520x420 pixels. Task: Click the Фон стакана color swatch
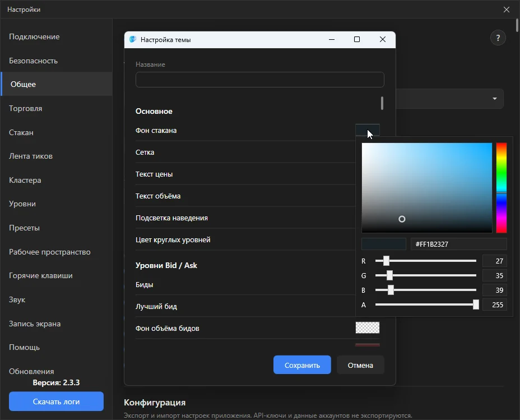(x=368, y=130)
